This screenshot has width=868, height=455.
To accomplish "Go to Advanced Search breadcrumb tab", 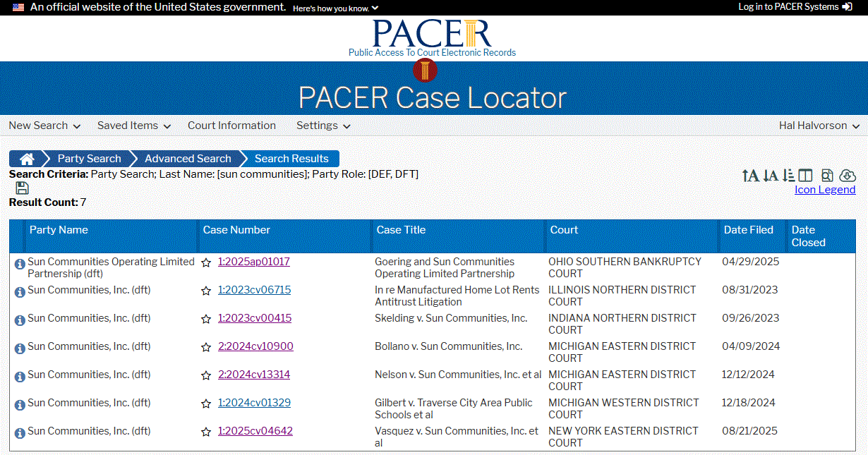I will pos(188,159).
